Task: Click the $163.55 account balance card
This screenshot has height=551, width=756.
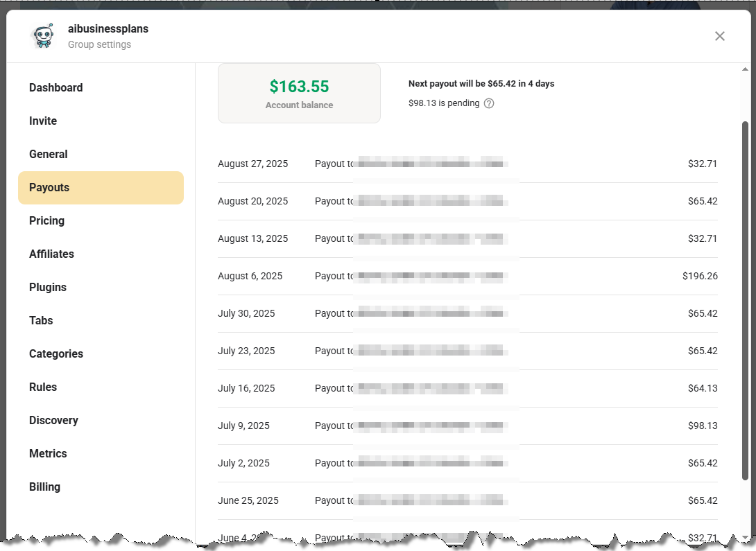Action: click(299, 94)
